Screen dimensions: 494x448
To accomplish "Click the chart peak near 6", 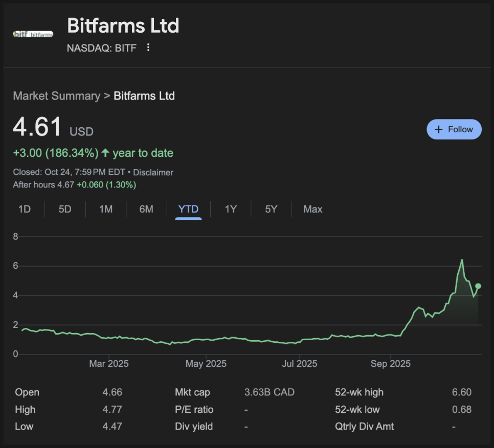I will tap(462, 260).
